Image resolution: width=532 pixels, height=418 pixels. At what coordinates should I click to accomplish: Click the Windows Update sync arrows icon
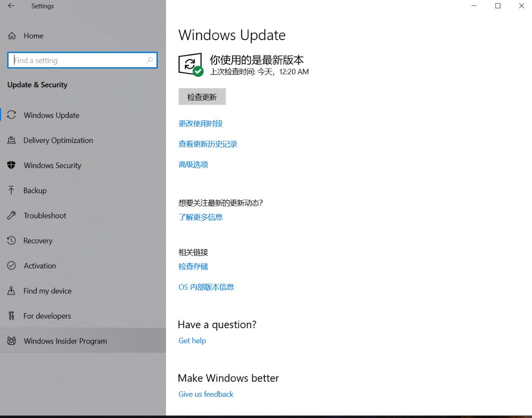[12, 115]
